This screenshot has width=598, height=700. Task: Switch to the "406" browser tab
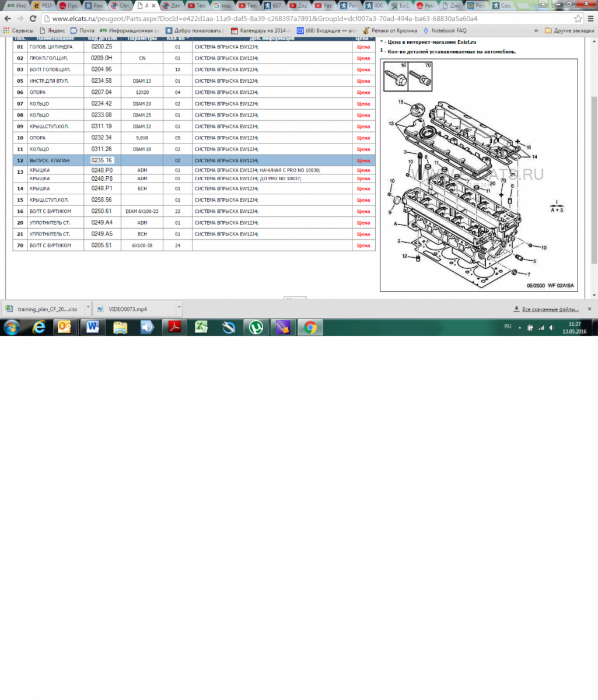tap(375, 6)
